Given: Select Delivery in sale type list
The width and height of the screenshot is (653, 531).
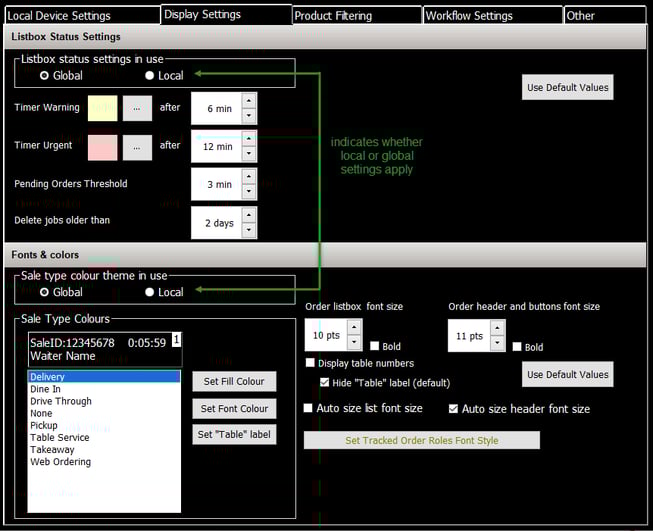Looking at the screenshot, I should click(x=104, y=376).
